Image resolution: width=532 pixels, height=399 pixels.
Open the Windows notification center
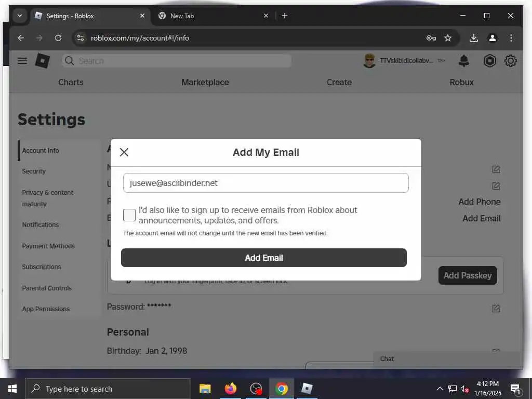[515, 389]
